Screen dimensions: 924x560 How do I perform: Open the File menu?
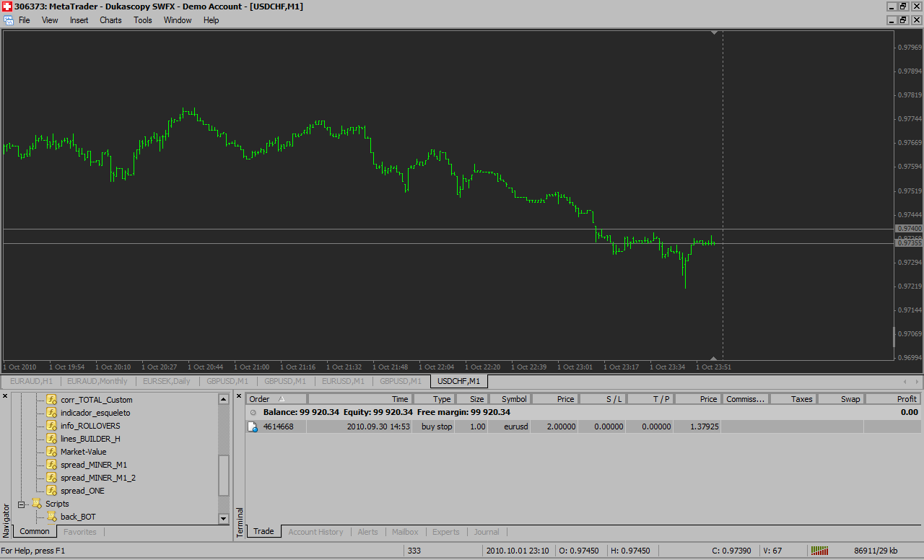click(x=25, y=20)
